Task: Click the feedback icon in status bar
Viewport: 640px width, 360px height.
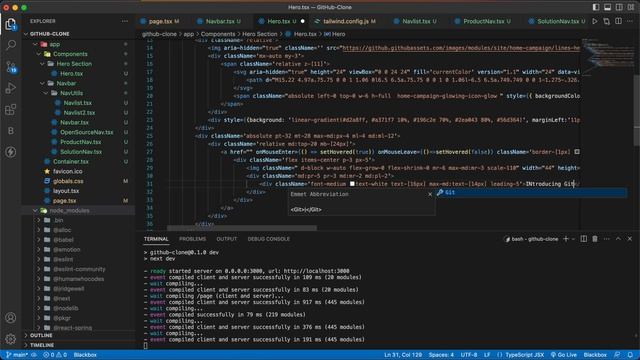Action: click(618, 355)
